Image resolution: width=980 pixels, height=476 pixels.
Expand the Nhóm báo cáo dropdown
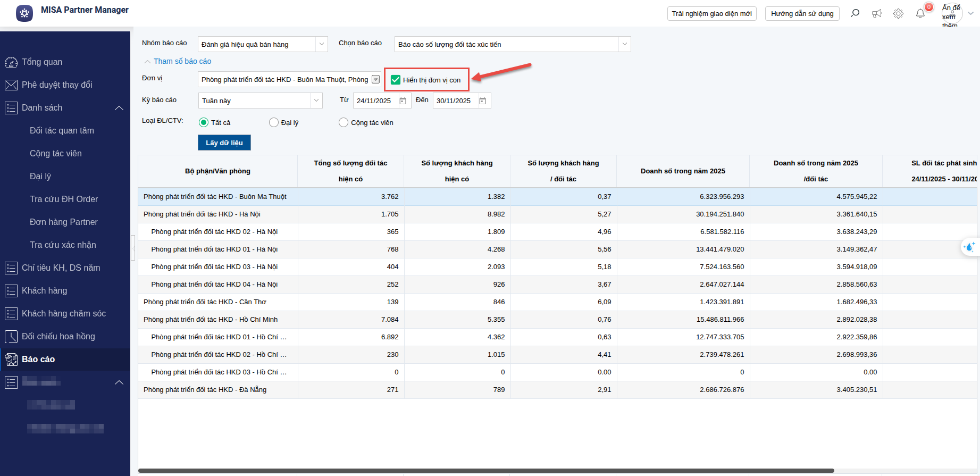tap(321, 44)
